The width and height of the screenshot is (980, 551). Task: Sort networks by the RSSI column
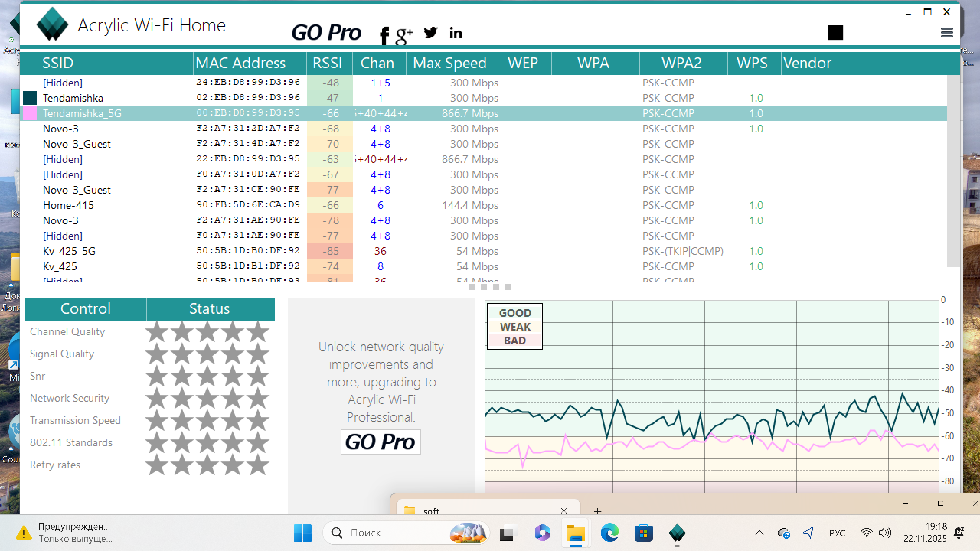327,63
